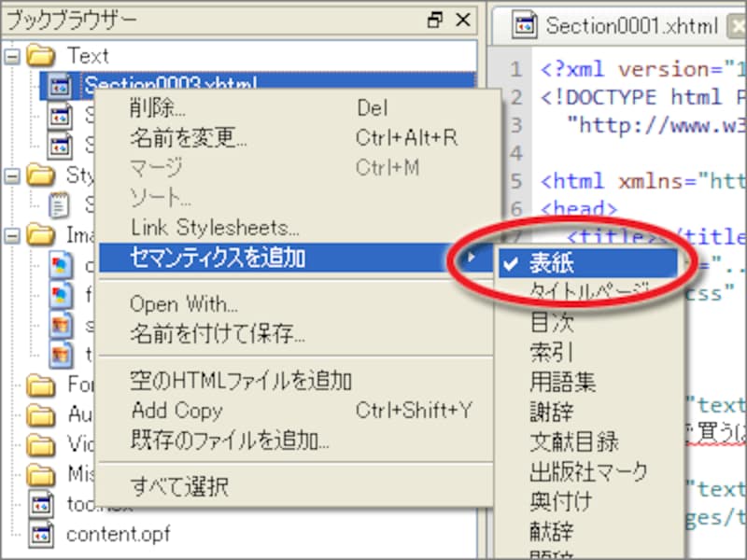Click the content.opf file icon
The width and height of the screenshot is (747, 560).
coord(42,535)
